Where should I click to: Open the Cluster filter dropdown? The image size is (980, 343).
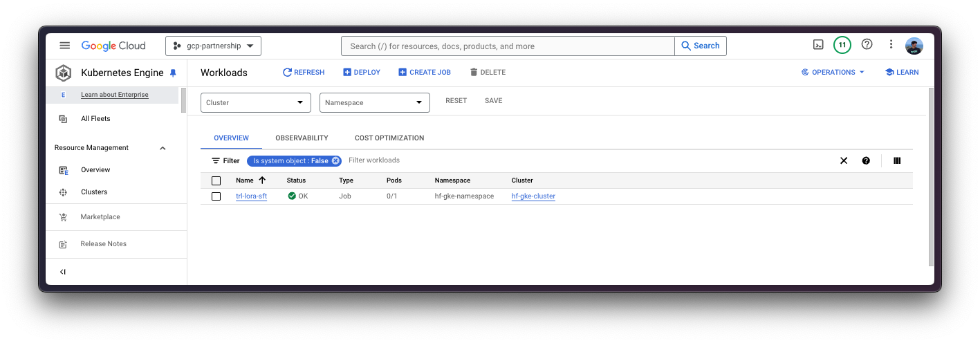pyautogui.click(x=256, y=102)
